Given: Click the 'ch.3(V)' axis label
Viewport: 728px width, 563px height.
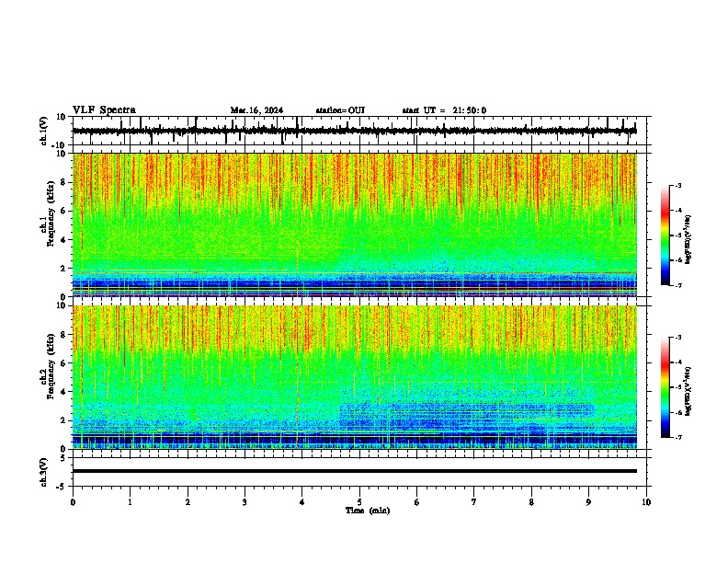Looking at the screenshot, I should coord(44,472).
